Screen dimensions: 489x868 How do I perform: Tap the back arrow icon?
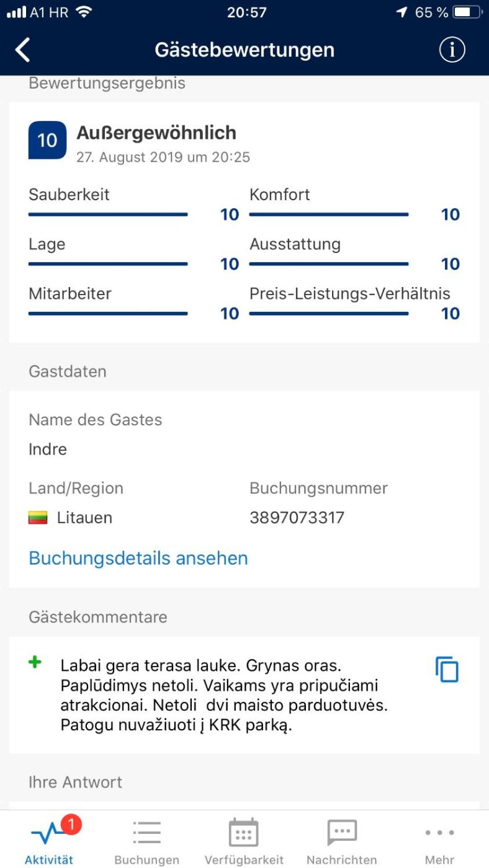23,50
